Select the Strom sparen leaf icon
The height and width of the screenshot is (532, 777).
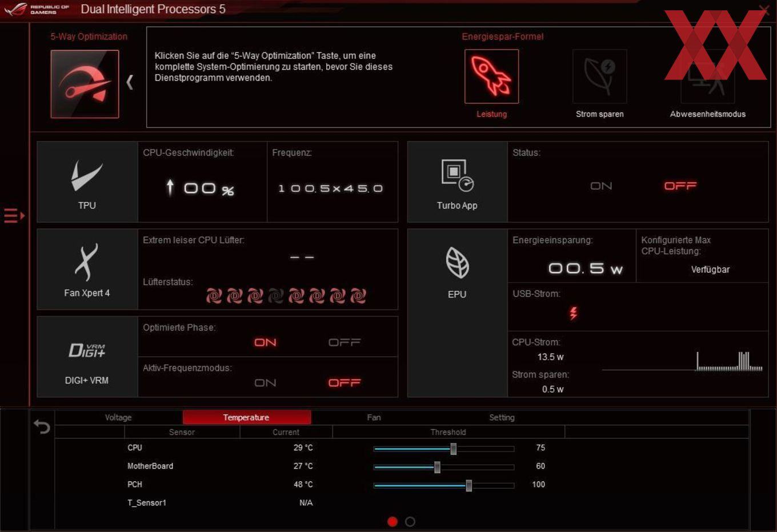click(599, 76)
